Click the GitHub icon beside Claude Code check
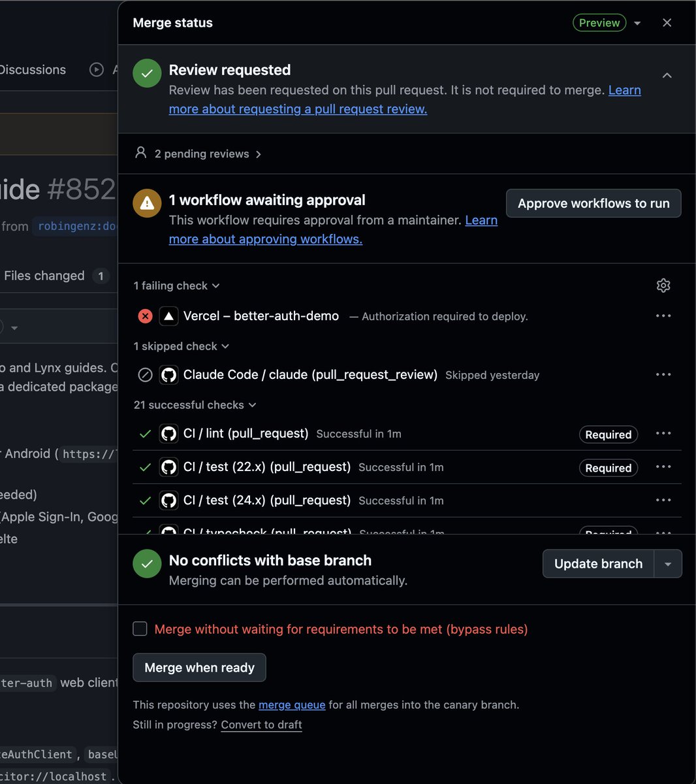Viewport: 696px width, 784px height. click(x=168, y=375)
